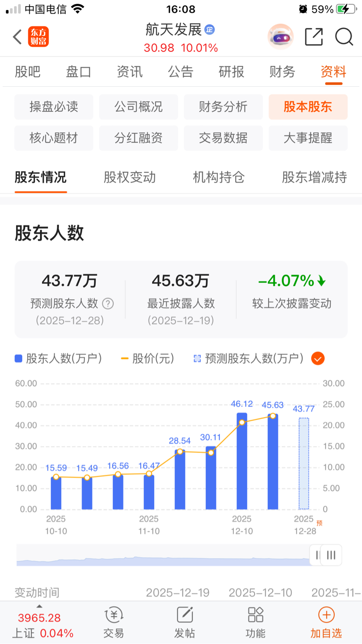Tap the chart overview range strip

tap(163, 555)
